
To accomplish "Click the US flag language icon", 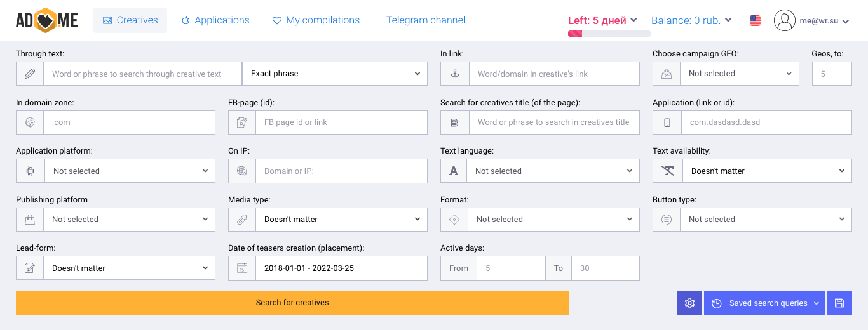I will (755, 21).
